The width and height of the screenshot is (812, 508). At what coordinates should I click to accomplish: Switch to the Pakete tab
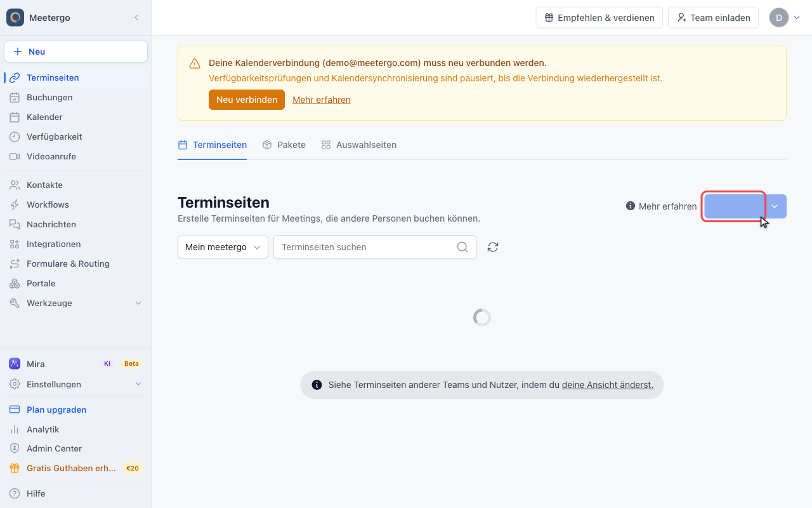coord(284,145)
